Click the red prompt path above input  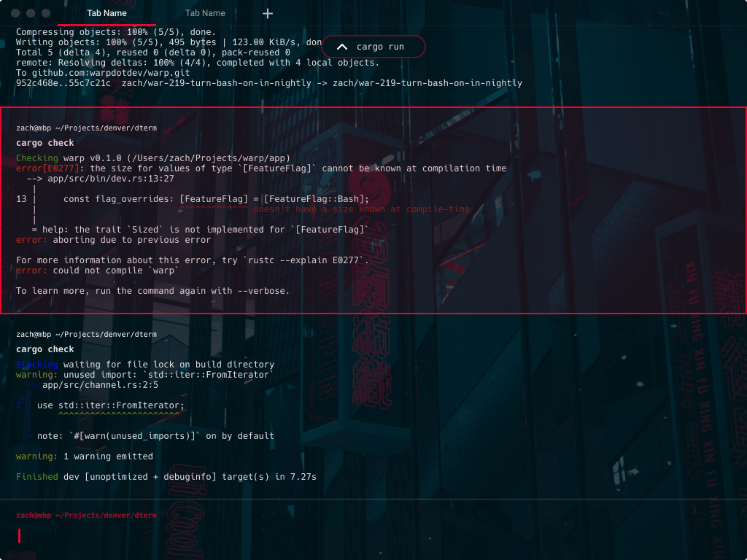tap(86, 515)
